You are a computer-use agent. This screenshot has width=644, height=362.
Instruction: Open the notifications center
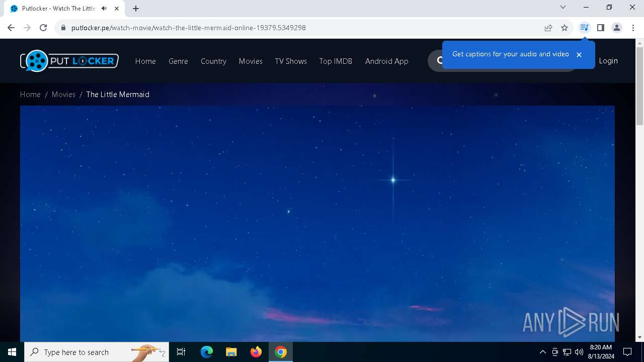[627, 352]
